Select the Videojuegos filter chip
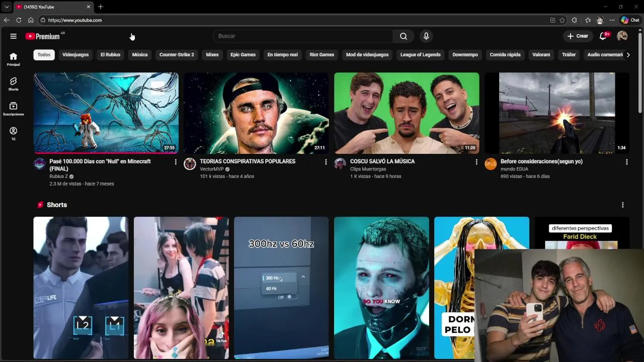The height and width of the screenshot is (362, 644). point(75,55)
